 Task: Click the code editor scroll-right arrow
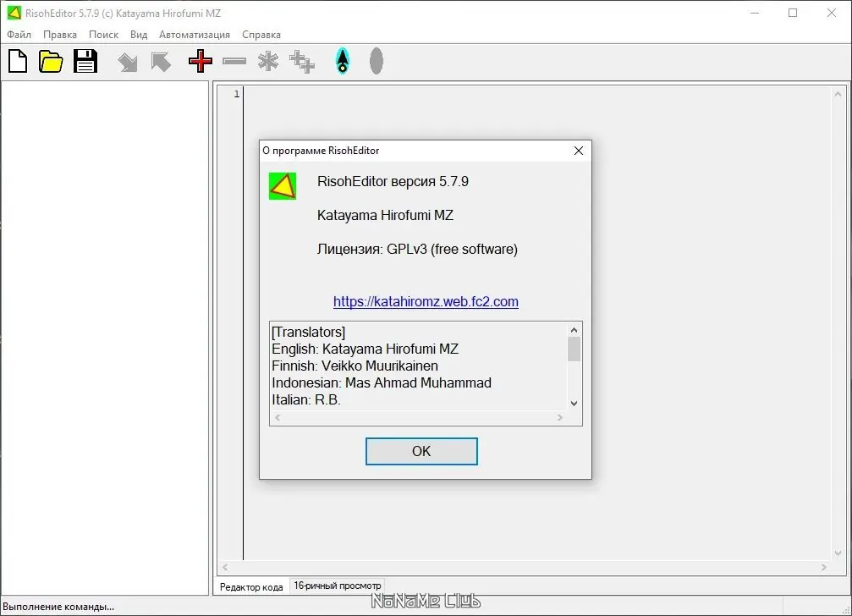click(824, 567)
